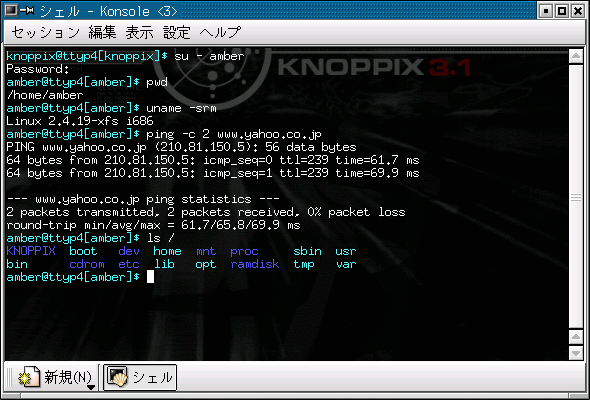The width and height of the screenshot is (590, 400).
Task: Click the terminal cursor after the last prompt
Action: click(x=150, y=277)
